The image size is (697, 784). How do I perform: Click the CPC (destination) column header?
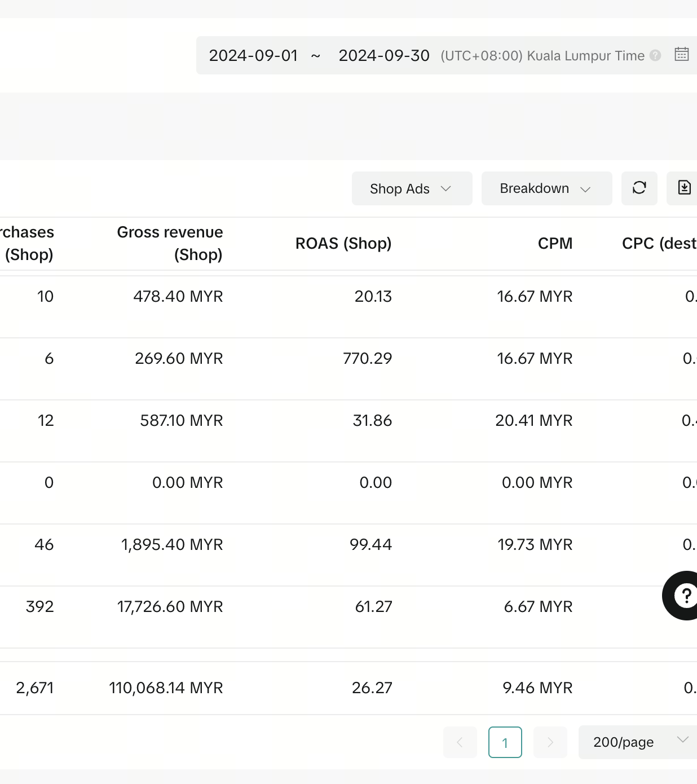(659, 243)
